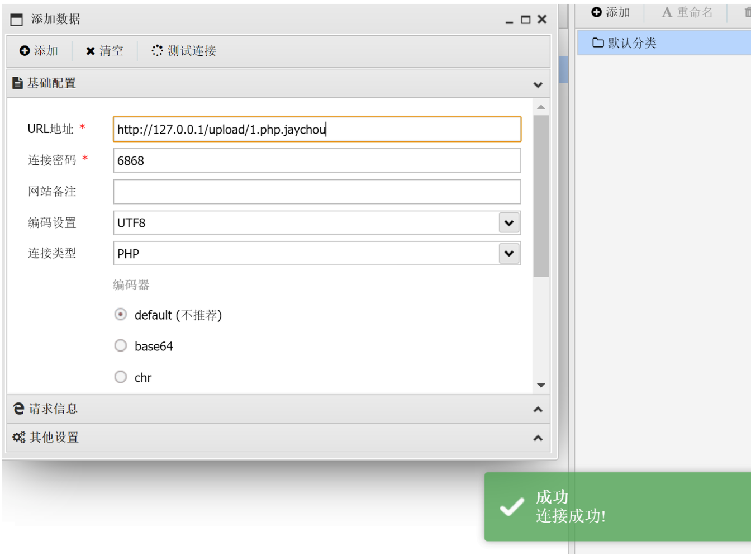
Task: Open the 连接类型 PHP dropdown arrow
Action: coord(509,254)
